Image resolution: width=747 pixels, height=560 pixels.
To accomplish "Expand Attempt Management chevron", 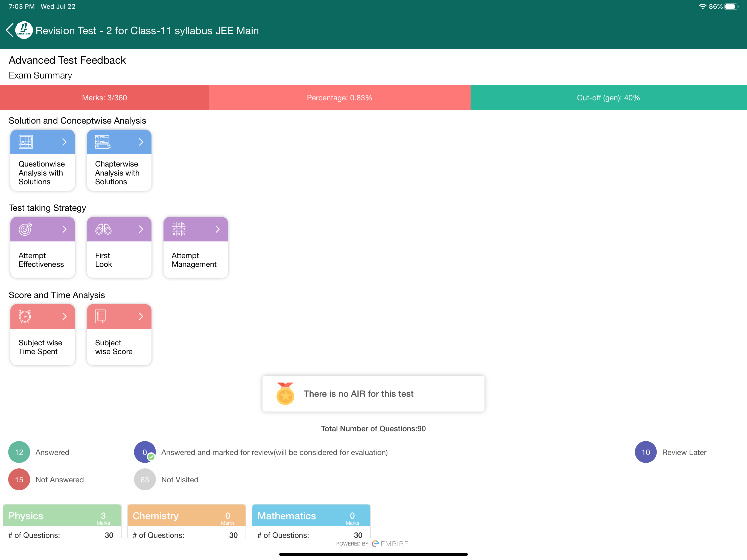I will [x=218, y=229].
